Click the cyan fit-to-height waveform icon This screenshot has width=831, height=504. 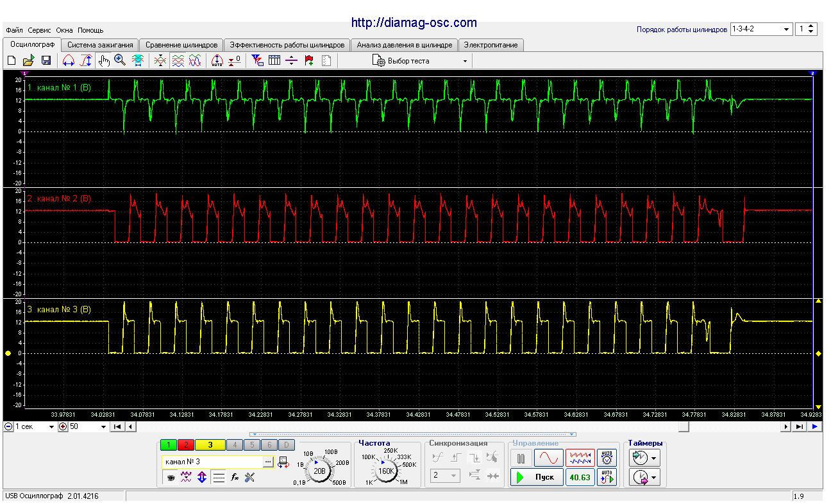click(137, 60)
